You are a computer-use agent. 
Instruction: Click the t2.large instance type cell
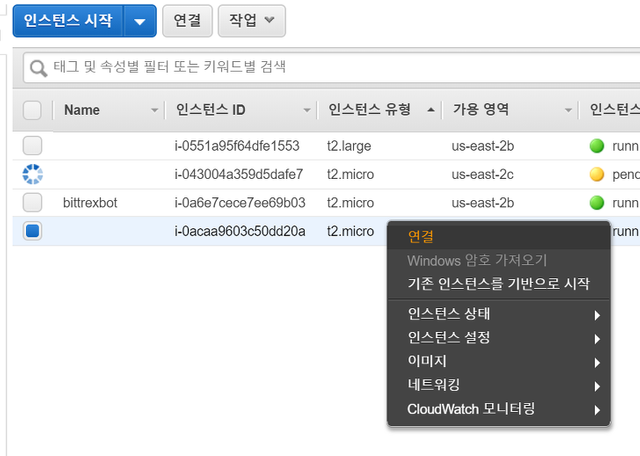click(x=349, y=146)
